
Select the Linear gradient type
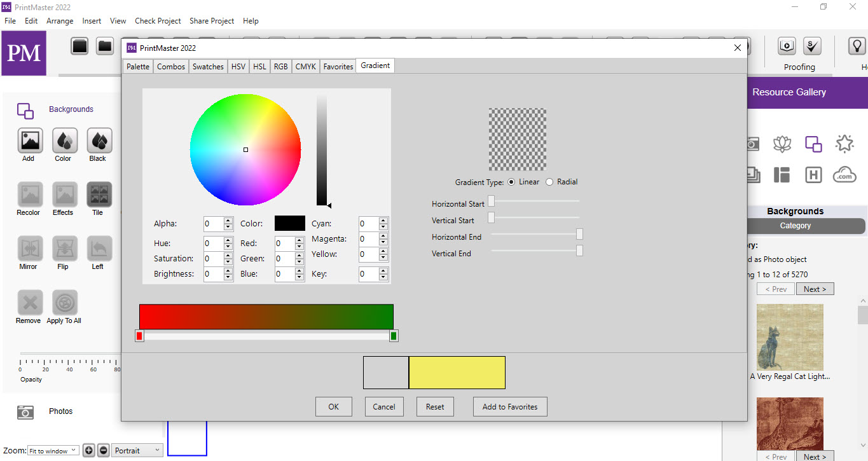512,182
